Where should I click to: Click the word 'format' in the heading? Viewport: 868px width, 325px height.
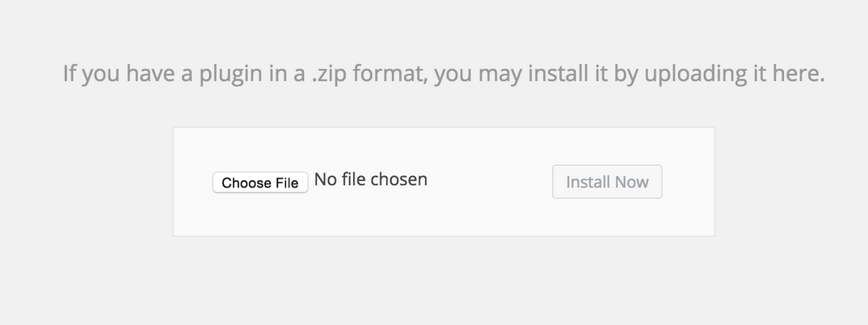click(392, 74)
